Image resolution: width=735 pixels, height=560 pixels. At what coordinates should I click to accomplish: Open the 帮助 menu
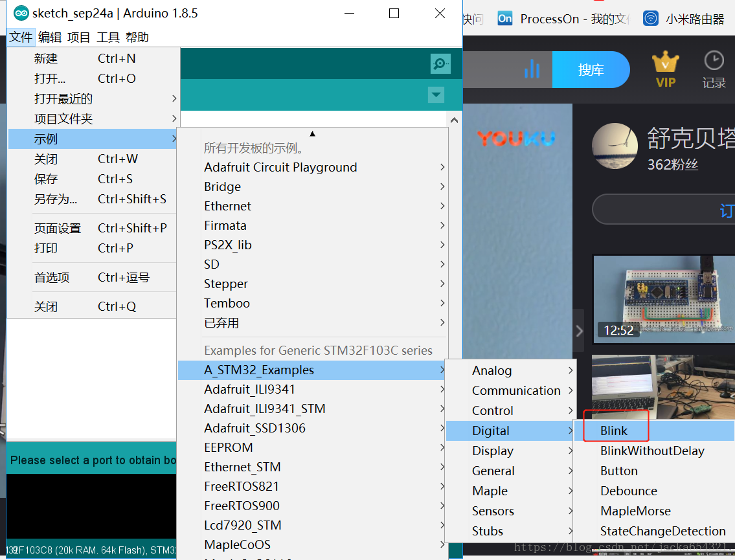[137, 37]
